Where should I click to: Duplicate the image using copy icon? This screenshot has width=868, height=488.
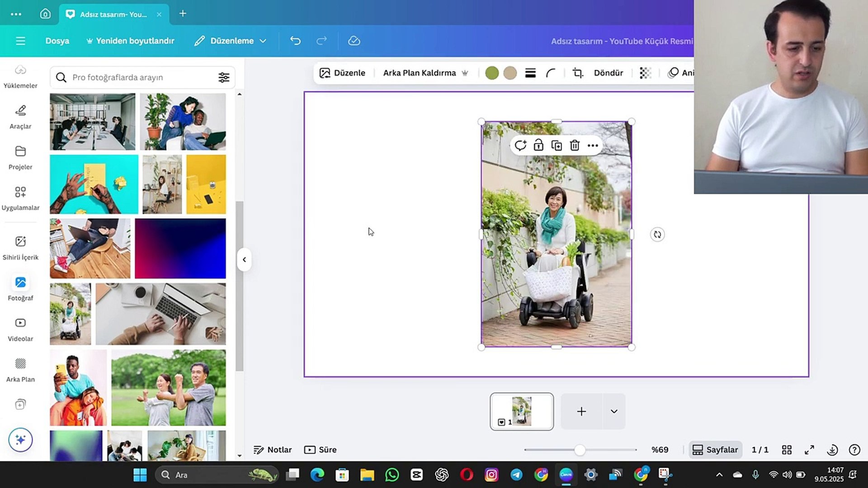[x=557, y=145]
